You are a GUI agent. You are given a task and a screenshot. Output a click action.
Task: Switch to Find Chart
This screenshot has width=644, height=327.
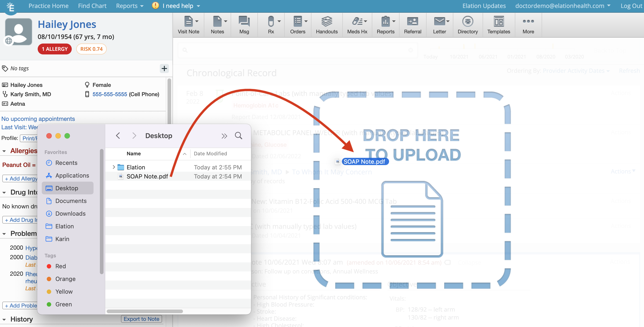coord(92,5)
